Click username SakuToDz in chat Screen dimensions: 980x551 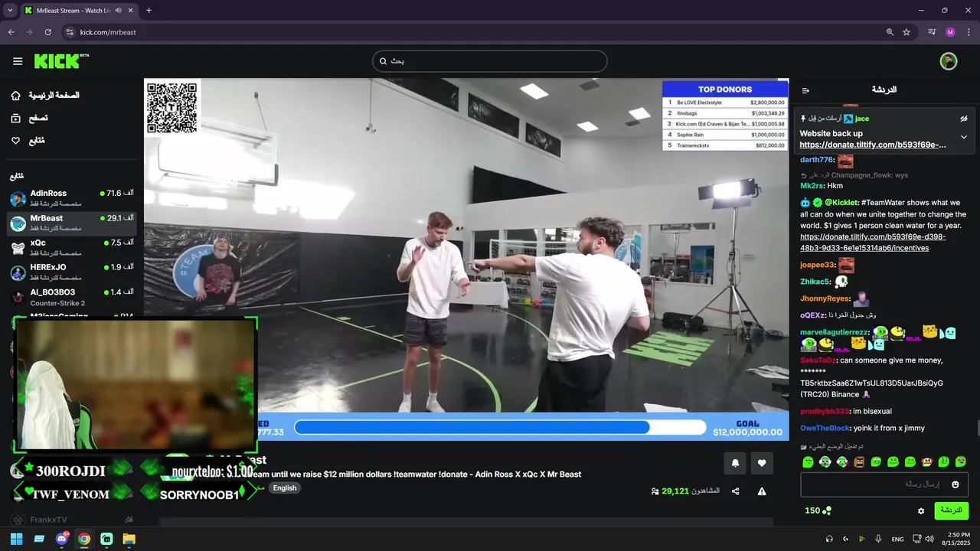(818, 360)
